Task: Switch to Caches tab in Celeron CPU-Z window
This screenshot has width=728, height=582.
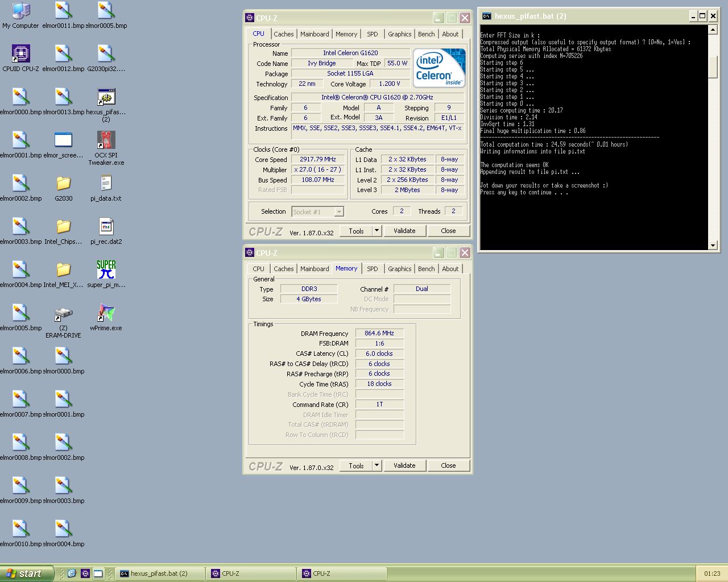Action: [283, 34]
